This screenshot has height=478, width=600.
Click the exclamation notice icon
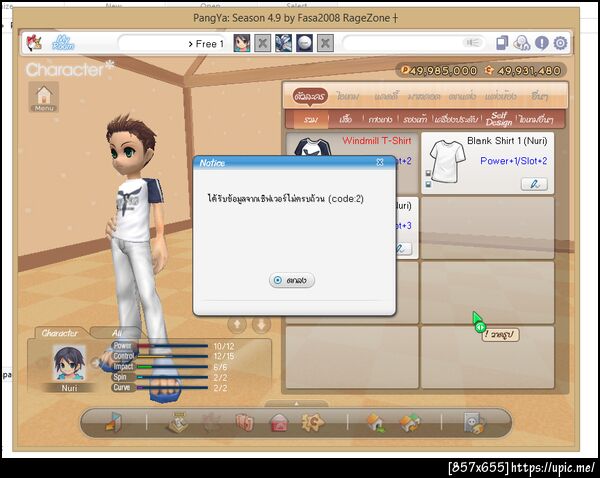541,43
